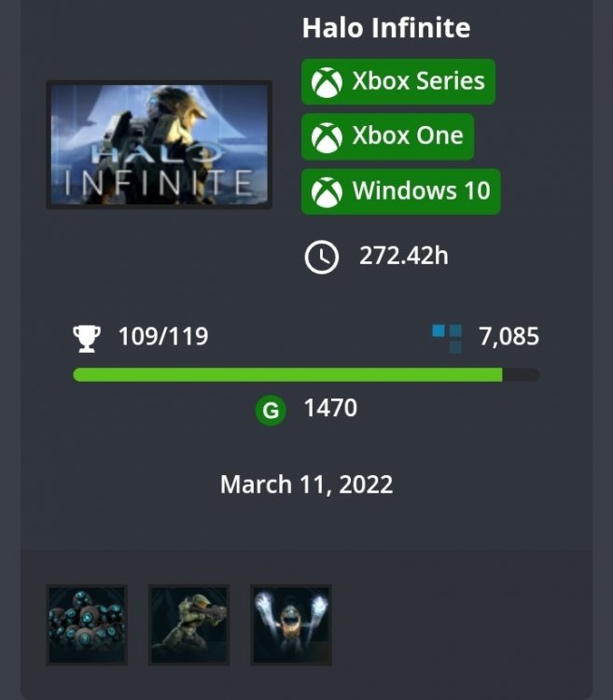Viewport: 613px width, 700px height.
Task: Click the Xbox logo in Windows 10 badge
Action: click(327, 192)
